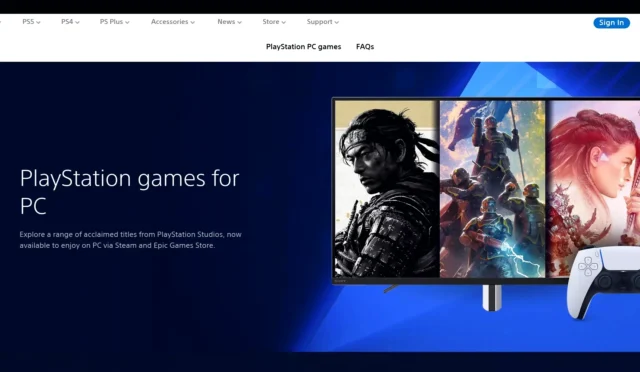Screen dimensions: 640x372
Task: Expand the PS4 menu
Action: (x=70, y=22)
